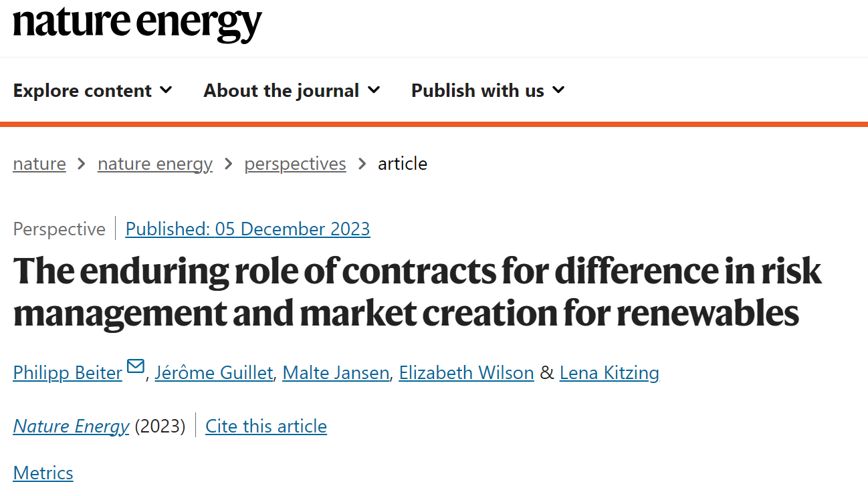Expand the Explore content chevron
The width and height of the screenshot is (868, 496).
[x=166, y=90]
